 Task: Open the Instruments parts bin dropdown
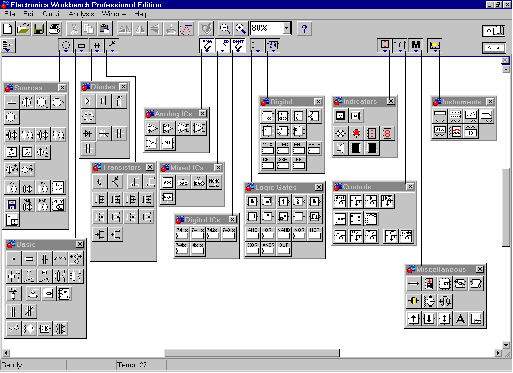[x=434, y=45]
